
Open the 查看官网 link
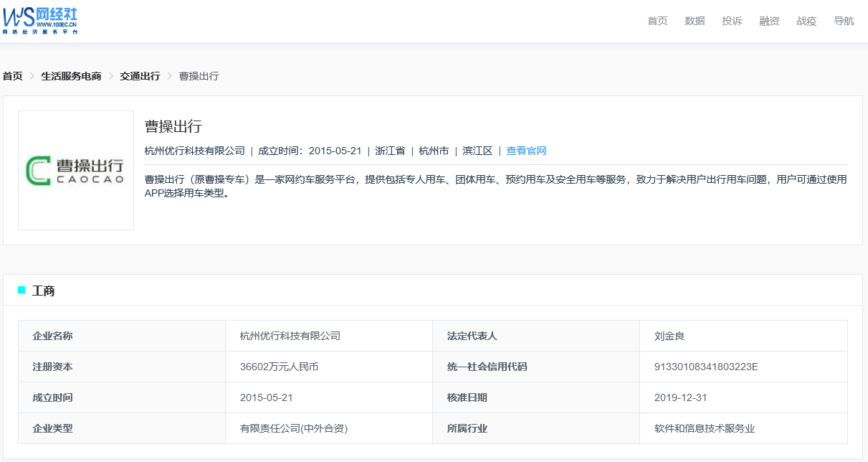pyautogui.click(x=526, y=151)
